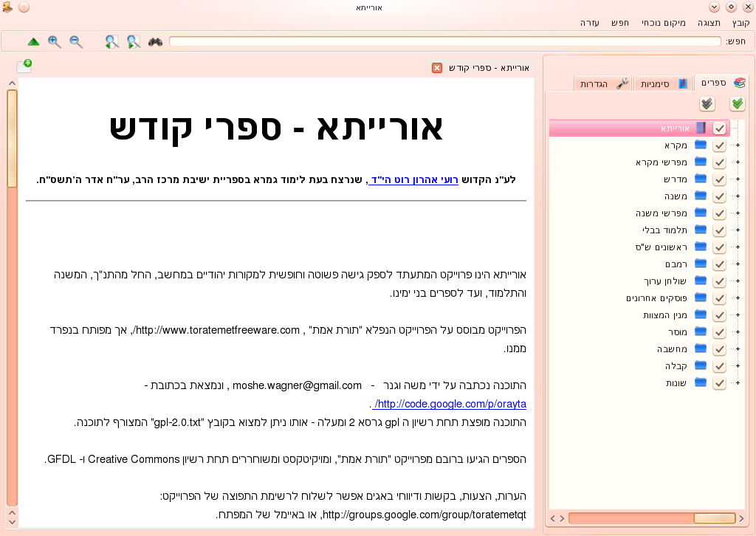
Task: Click the search backward in page icon
Action: tap(112, 42)
